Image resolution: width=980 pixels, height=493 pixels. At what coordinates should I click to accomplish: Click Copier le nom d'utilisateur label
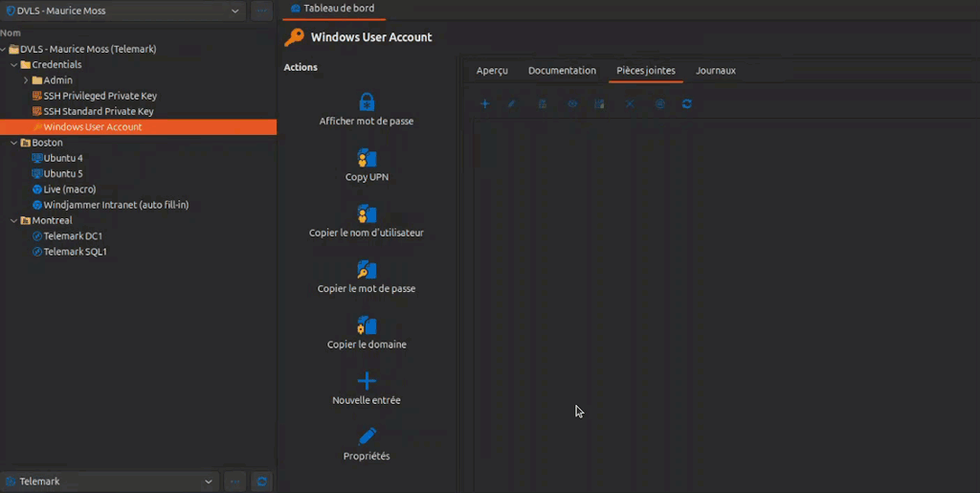tap(367, 233)
